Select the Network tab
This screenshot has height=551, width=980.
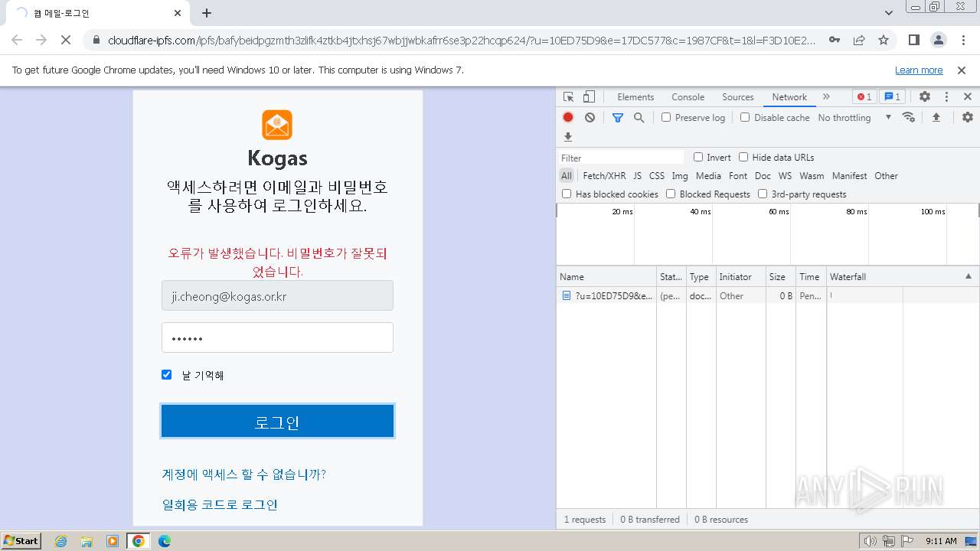[x=789, y=97]
